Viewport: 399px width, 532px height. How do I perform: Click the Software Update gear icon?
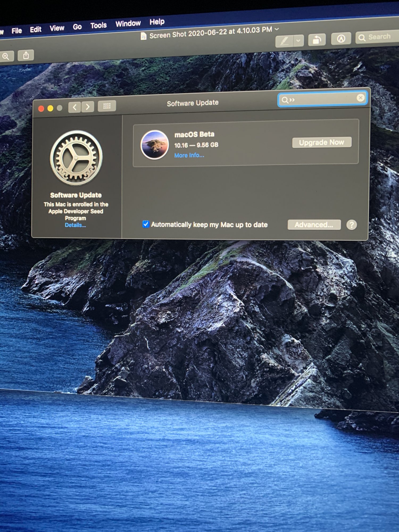coord(76,158)
